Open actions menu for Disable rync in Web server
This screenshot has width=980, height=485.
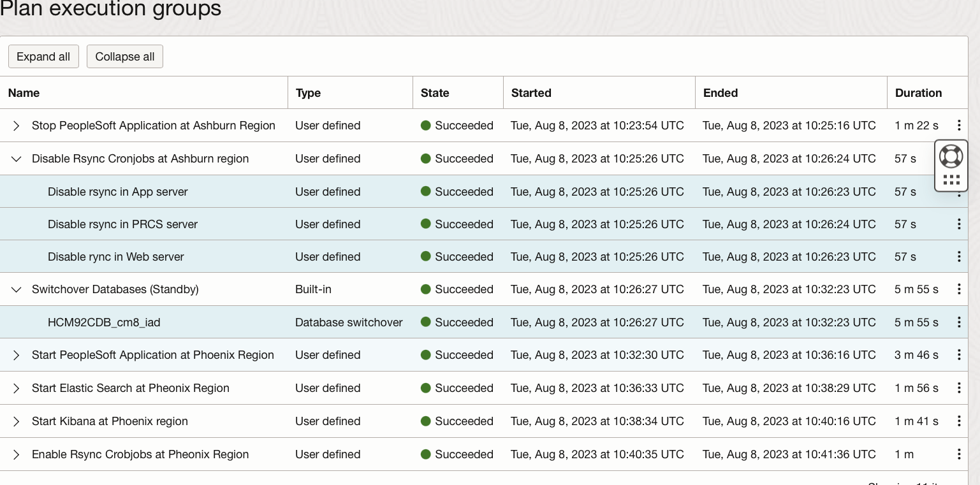[958, 257]
